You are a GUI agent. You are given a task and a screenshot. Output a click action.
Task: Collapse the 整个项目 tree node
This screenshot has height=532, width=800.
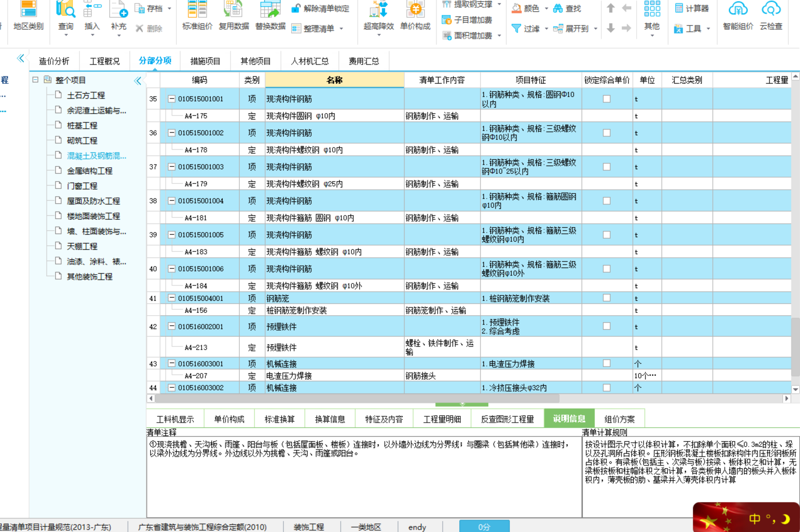(x=36, y=80)
